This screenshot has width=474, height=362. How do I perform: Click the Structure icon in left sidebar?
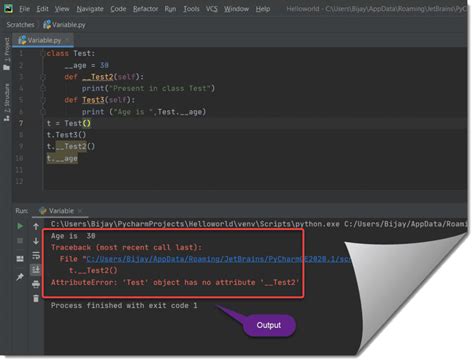[6, 118]
